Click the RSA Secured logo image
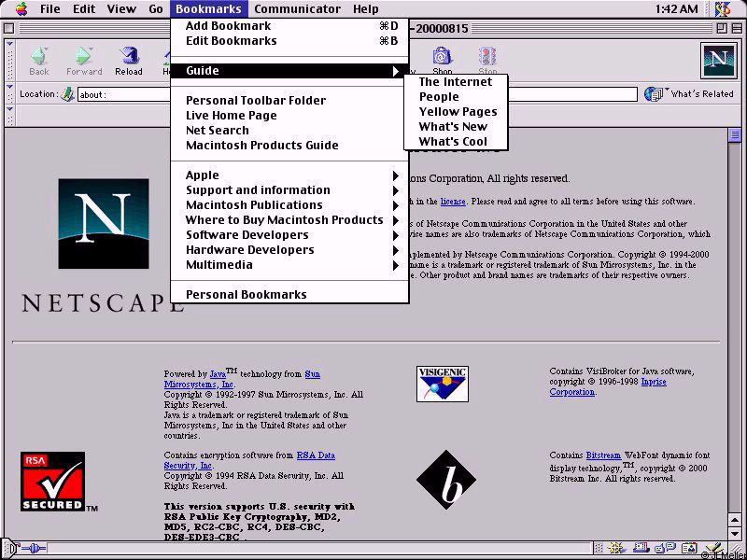The width and height of the screenshot is (747, 560). click(53, 482)
